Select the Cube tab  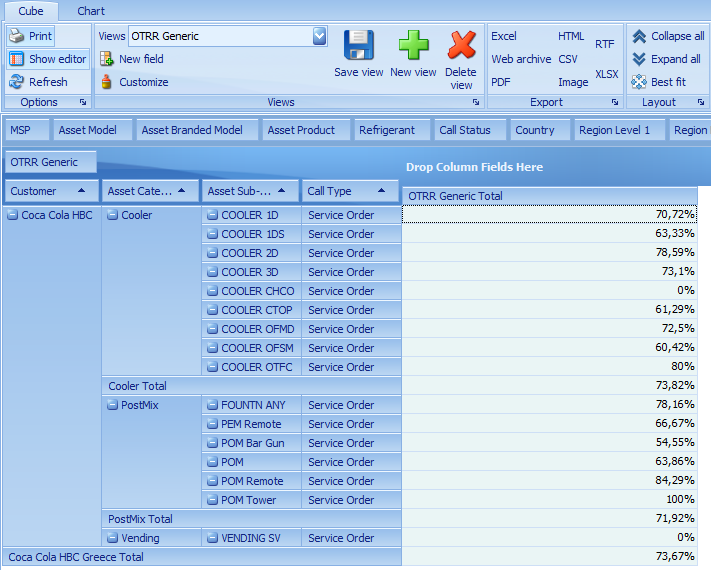pos(31,11)
